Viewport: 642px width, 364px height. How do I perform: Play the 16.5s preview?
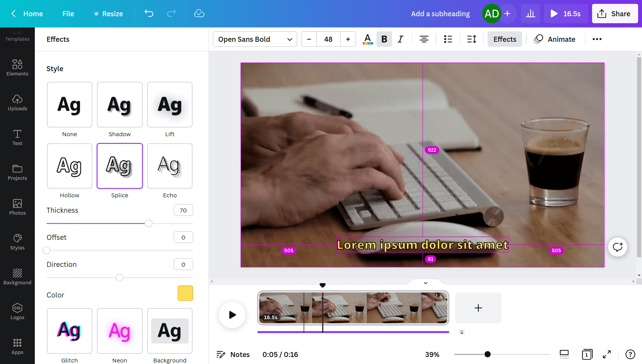566,14
